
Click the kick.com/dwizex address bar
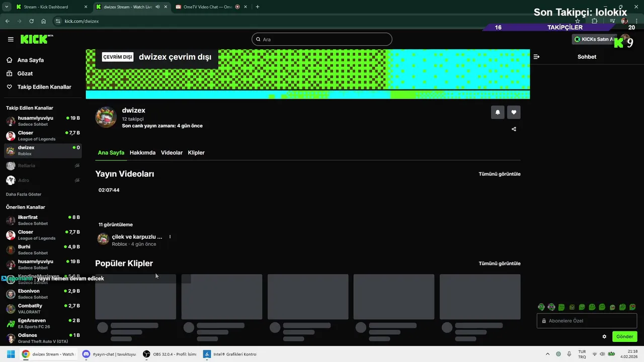317,21
